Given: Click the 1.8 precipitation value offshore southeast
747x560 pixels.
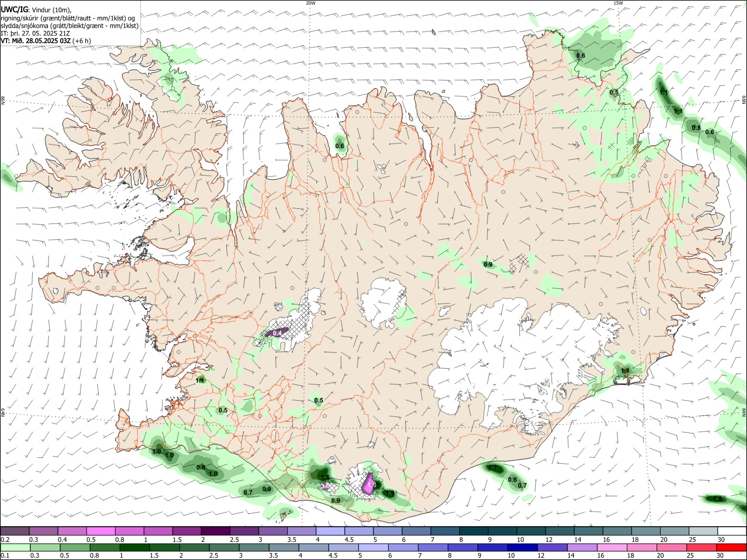Looking at the screenshot, I should [x=718, y=499].
